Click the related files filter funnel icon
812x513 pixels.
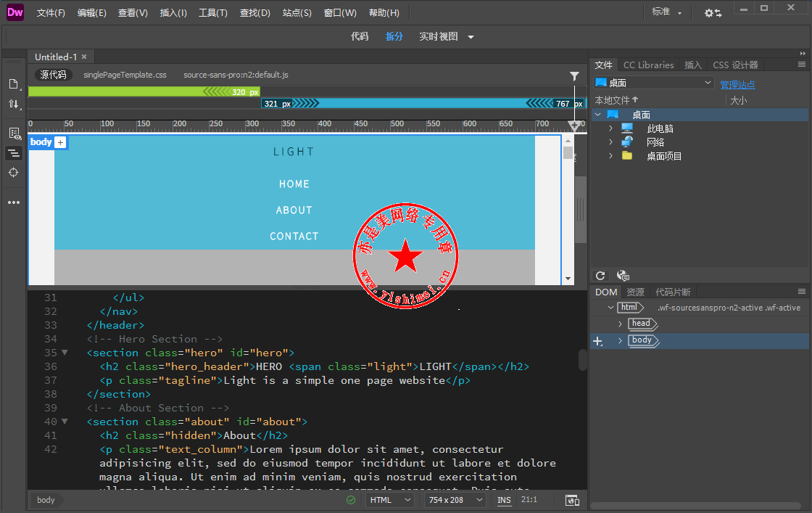pyautogui.click(x=574, y=76)
